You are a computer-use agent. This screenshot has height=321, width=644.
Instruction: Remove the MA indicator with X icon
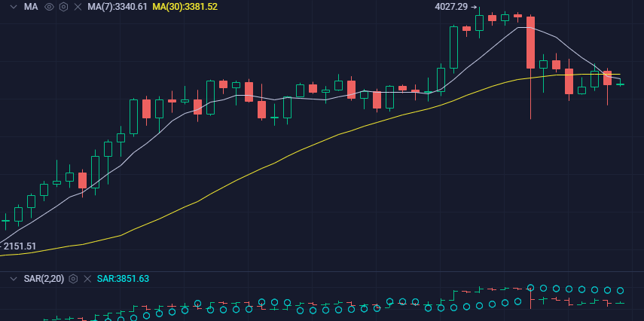coord(78,7)
